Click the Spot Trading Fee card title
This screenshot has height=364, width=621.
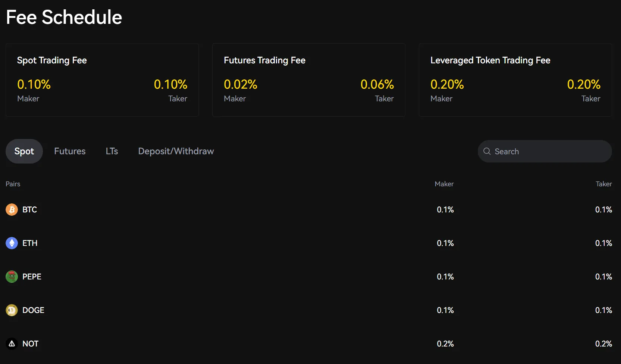52,60
